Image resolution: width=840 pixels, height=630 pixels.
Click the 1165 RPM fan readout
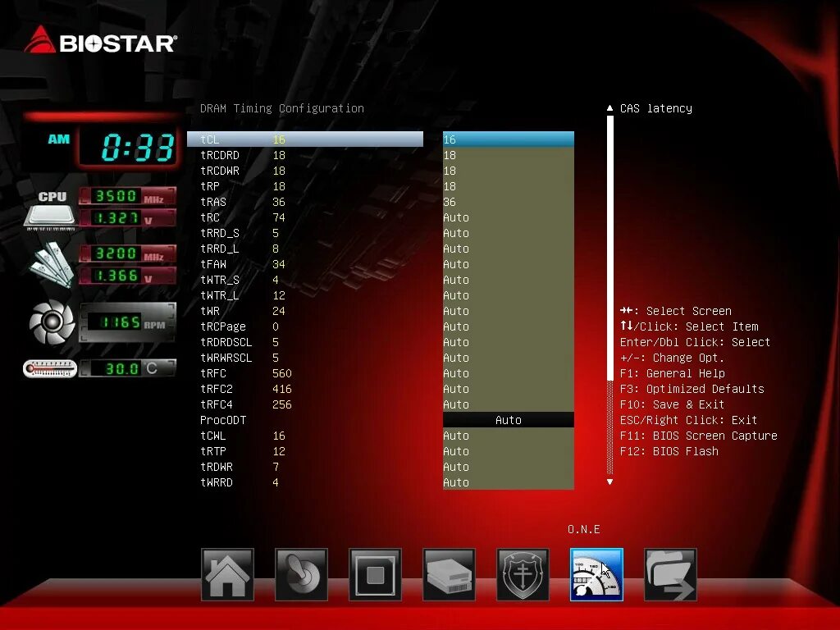127,322
